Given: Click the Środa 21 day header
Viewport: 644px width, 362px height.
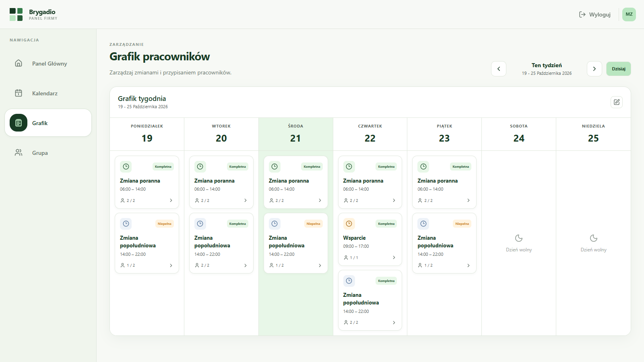Looking at the screenshot, I should (x=296, y=134).
